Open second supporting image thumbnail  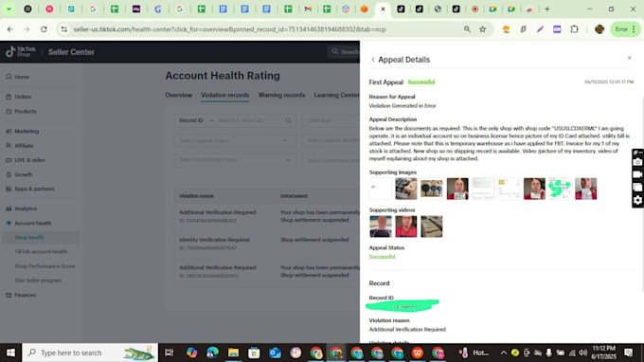405,189
